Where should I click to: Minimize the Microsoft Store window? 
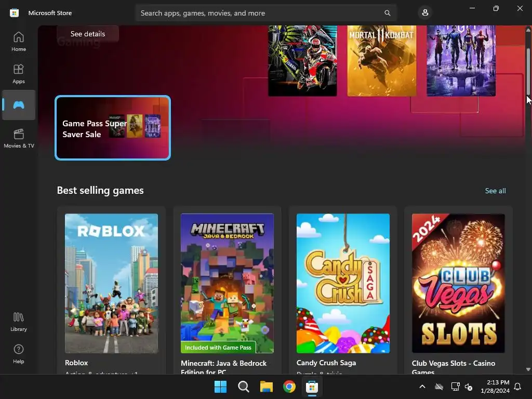pyautogui.click(x=472, y=8)
